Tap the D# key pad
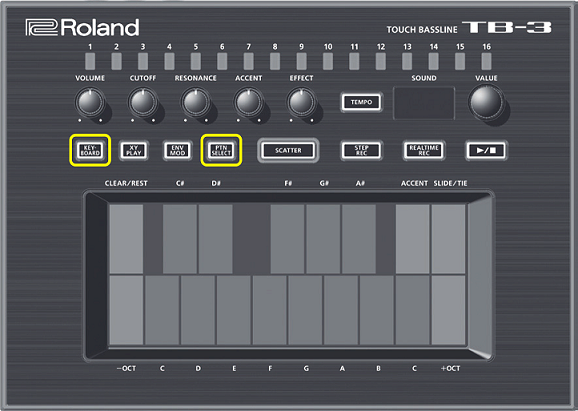Viewport: 578px width, 411px height. pos(215,239)
